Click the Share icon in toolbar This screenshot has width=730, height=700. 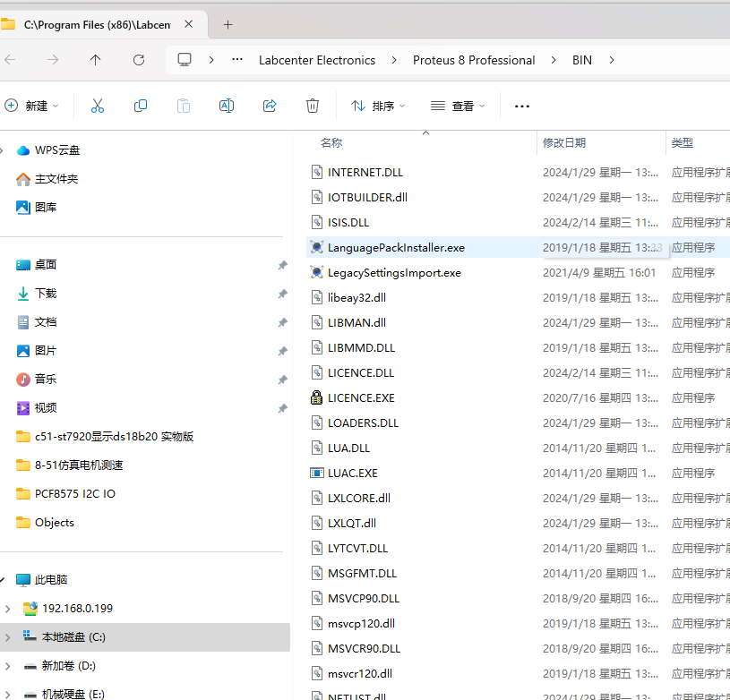pyautogui.click(x=270, y=106)
